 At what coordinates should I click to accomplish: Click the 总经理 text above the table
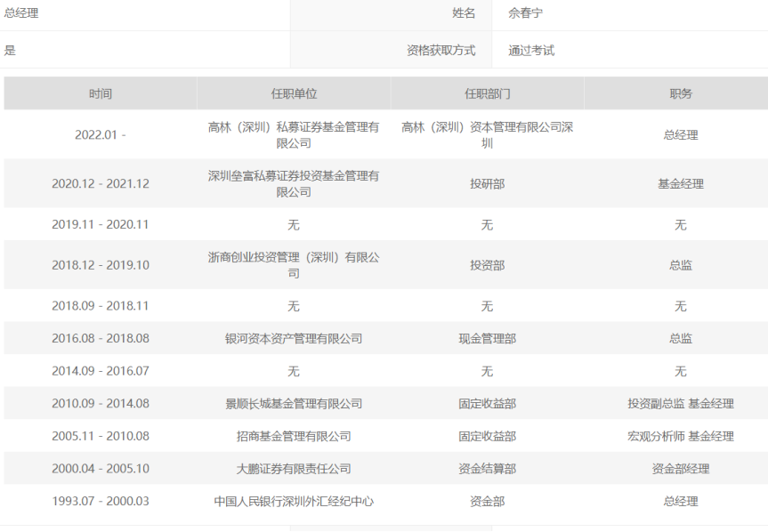[21, 13]
